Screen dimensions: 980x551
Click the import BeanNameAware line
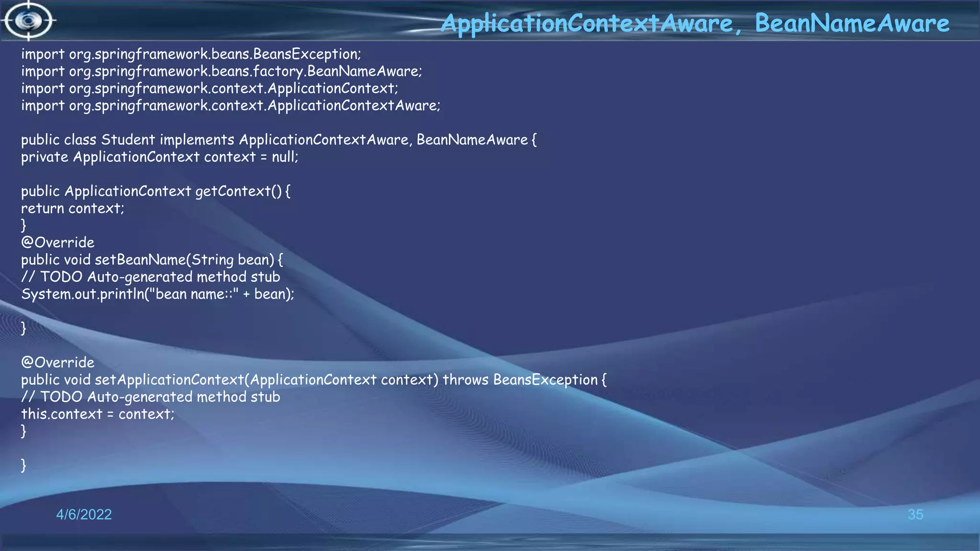pyautogui.click(x=222, y=71)
